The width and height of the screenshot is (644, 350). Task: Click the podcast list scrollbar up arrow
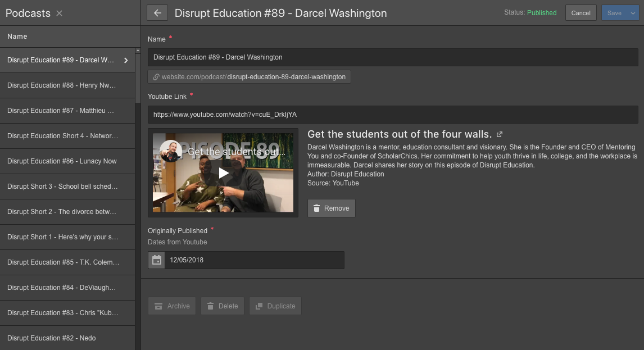(138, 51)
